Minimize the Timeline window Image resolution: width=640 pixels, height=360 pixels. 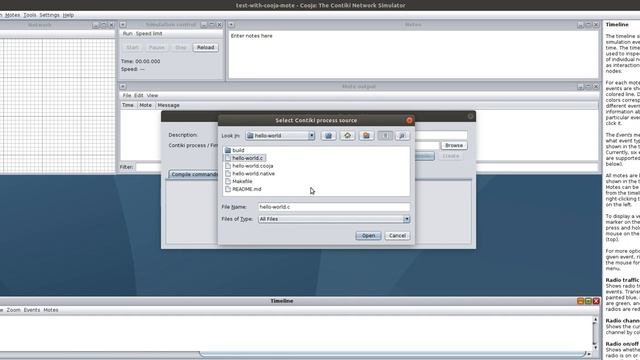pyautogui.click(x=580, y=301)
